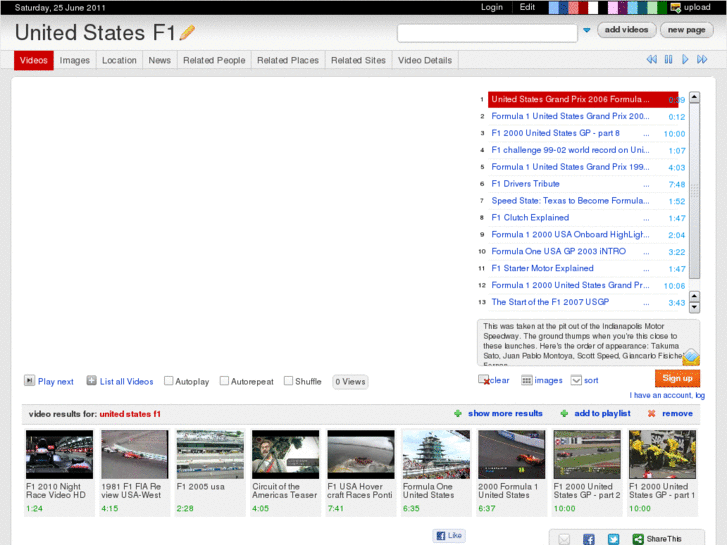The image size is (727, 545).
Task: Select the light blue color swatch
Action: [x=553, y=7]
